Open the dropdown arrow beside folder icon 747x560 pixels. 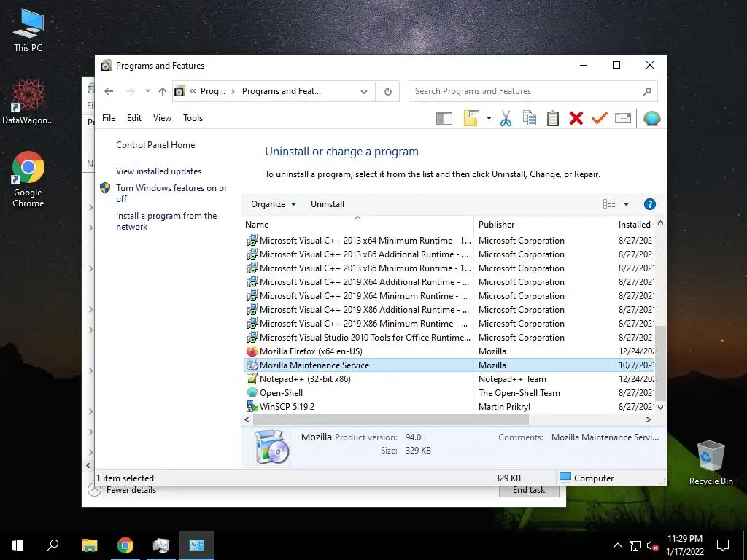point(489,118)
